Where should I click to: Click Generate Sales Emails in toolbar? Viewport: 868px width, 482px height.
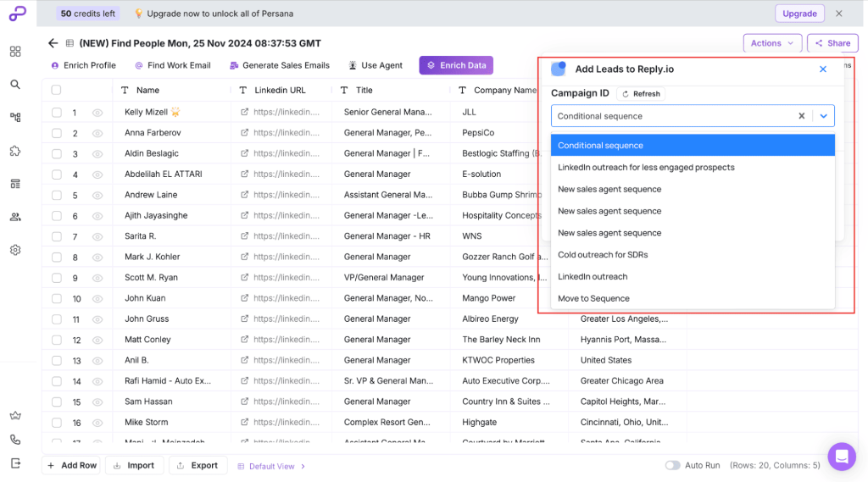[280, 65]
